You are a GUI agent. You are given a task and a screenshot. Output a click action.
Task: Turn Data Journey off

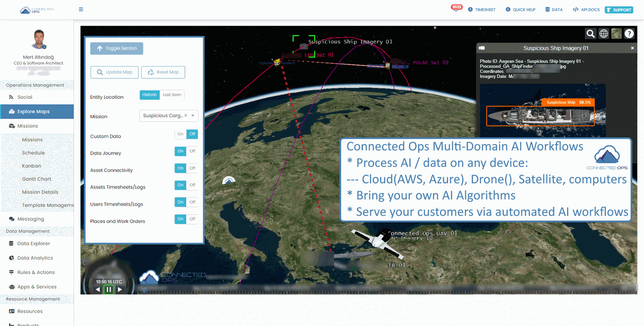coord(192,151)
